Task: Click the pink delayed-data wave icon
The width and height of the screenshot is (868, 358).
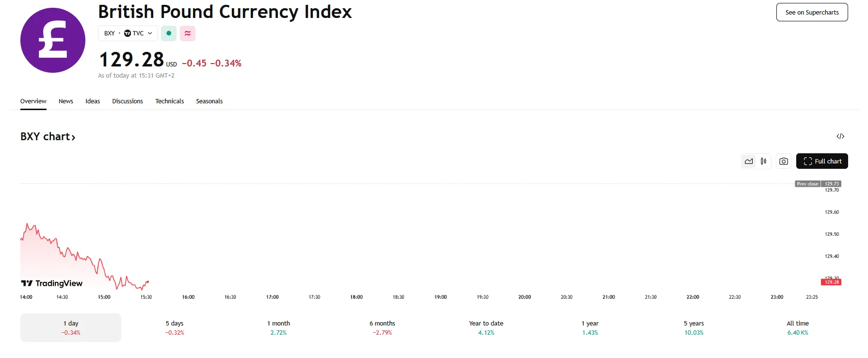Action: [x=188, y=33]
